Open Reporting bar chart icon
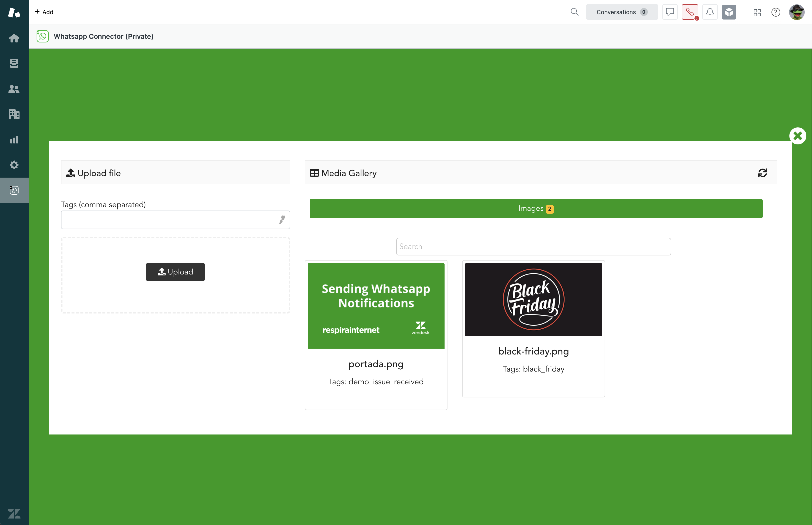The image size is (812, 525). pyautogui.click(x=14, y=140)
